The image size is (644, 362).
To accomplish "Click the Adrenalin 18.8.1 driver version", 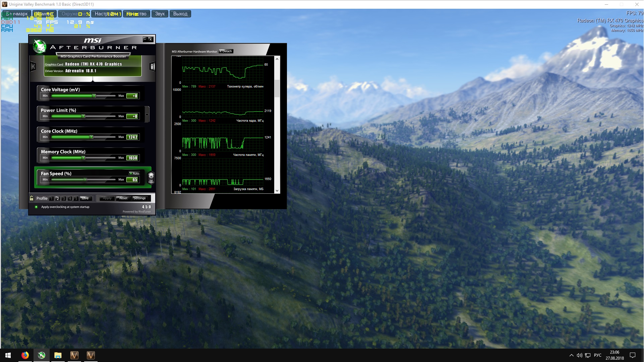I will click(81, 71).
